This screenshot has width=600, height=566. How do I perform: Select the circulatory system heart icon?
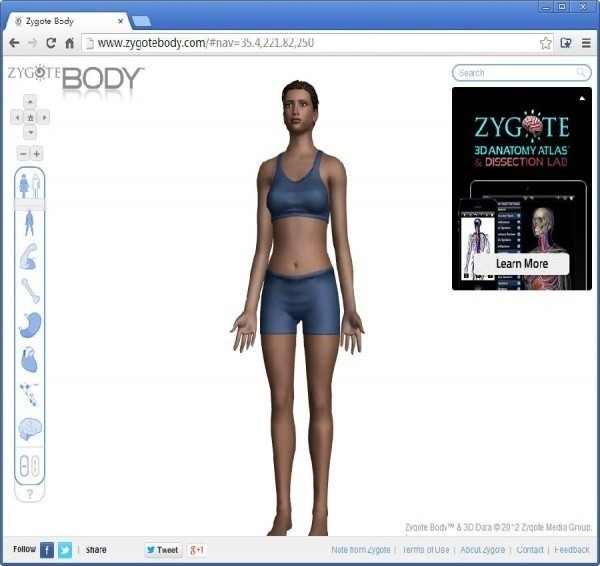[x=29, y=359]
